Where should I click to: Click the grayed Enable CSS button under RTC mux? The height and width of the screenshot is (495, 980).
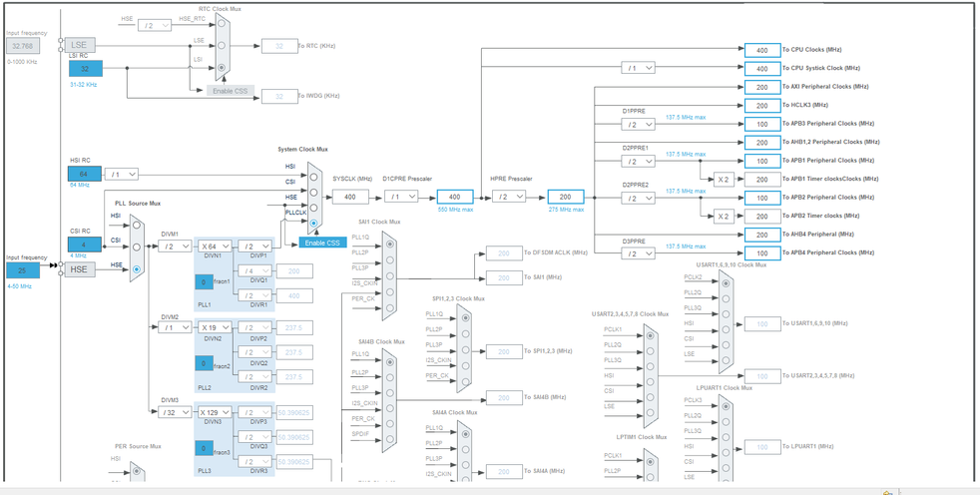(230, 91)
